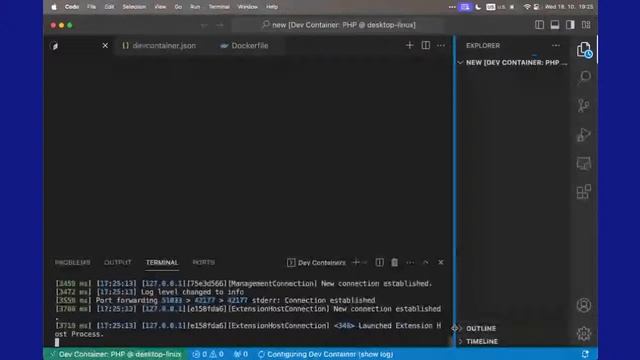Screen dimensions: 640x360
Task: Toggle secondary side bar layout icon
Action: pos(570,25)
